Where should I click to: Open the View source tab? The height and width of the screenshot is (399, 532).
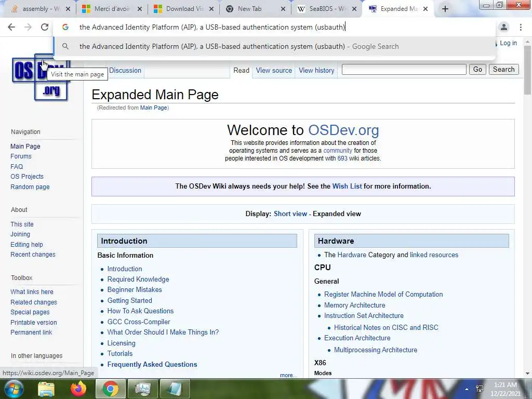[274, 71]
